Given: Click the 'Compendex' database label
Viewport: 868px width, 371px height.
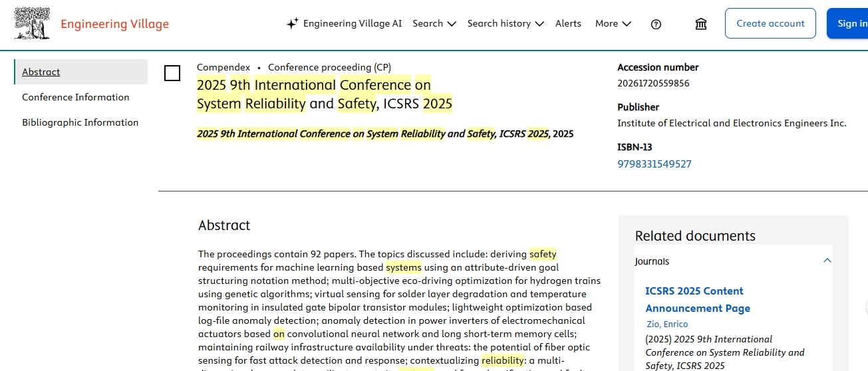Looking at the screenshot, I should 223,67.
